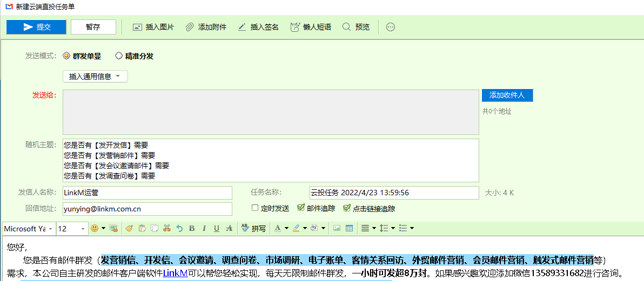644x281 pixels.
Task: Expand 插入通用信息 dropdown
Action: point(95,77)
